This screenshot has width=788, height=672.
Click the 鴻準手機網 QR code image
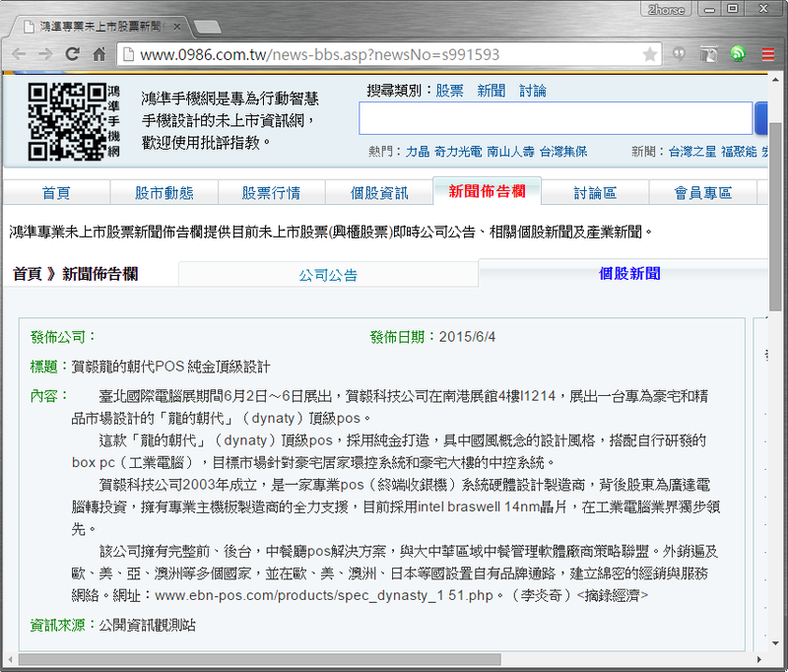coord(68,121)
